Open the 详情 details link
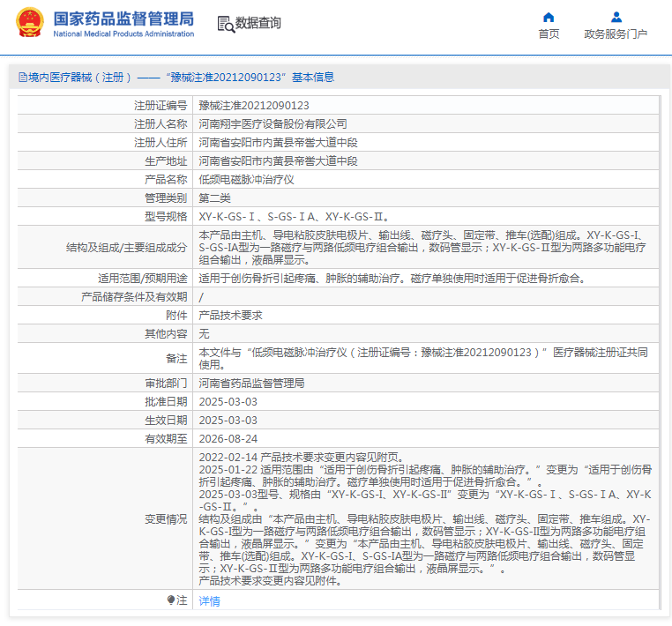 point(209,601)
